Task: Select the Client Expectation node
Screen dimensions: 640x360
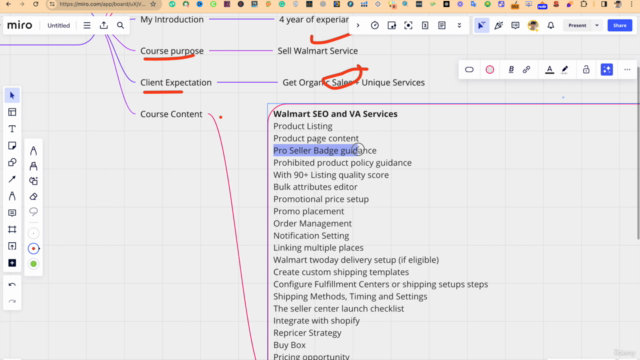Action: tap(176, 82)
